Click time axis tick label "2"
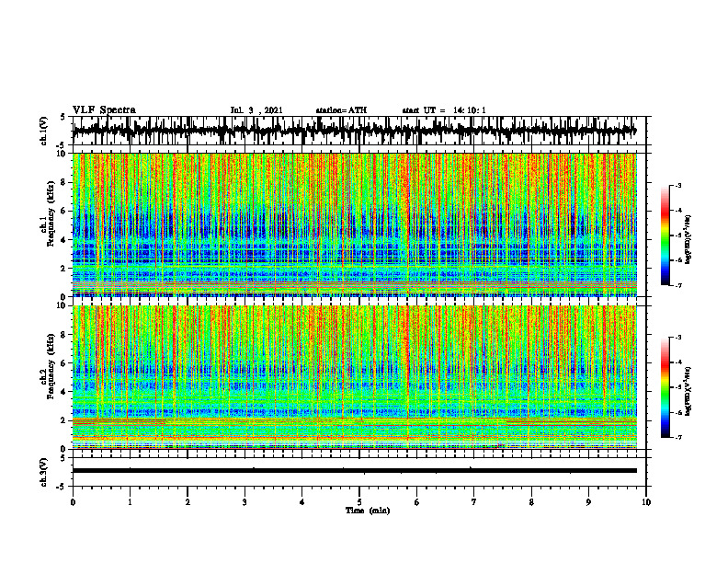 coord(188,502)
